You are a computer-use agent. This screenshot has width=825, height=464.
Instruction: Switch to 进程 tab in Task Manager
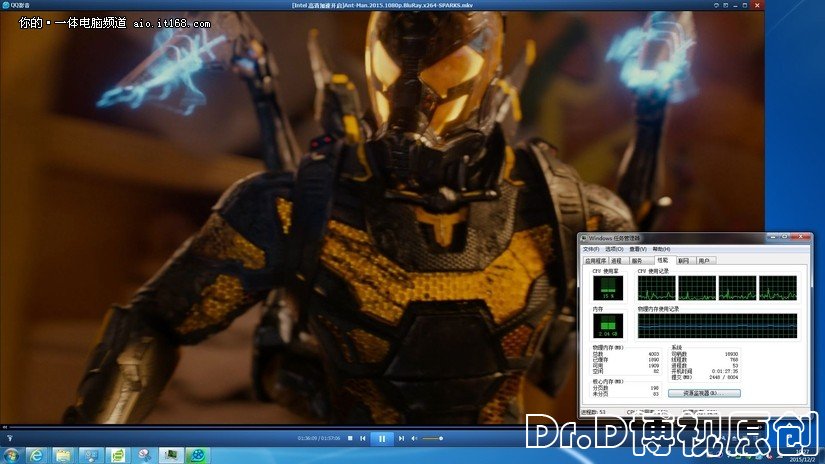pos(617,261)
